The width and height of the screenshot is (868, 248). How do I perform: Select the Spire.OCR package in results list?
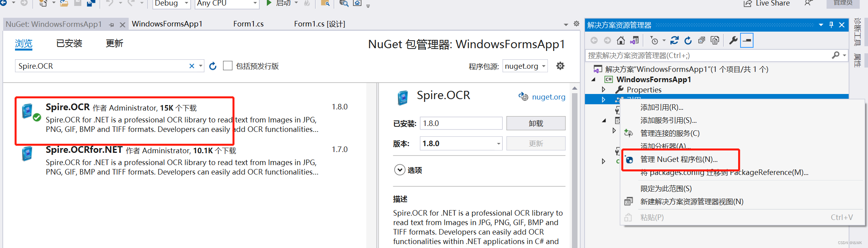point(182,118)
